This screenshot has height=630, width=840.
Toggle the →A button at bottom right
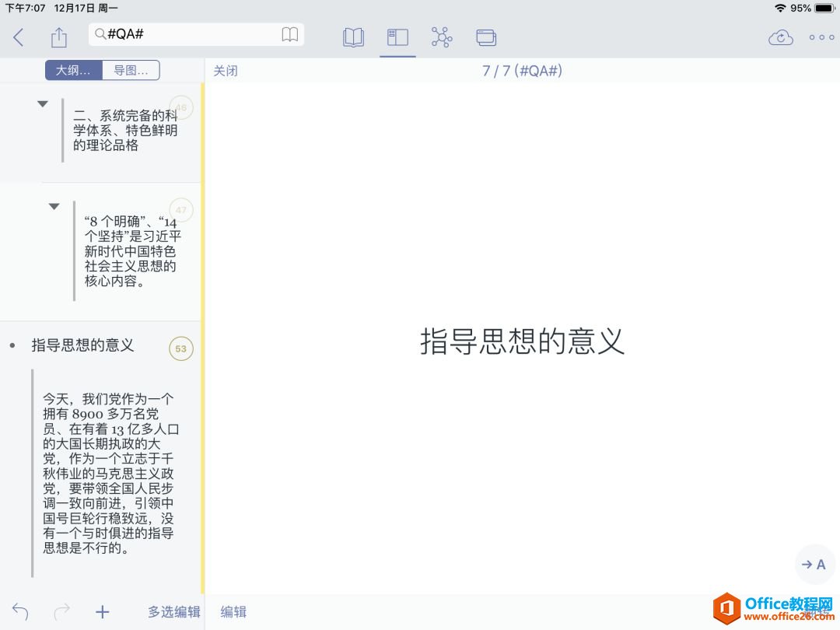[x=815, y=565]
